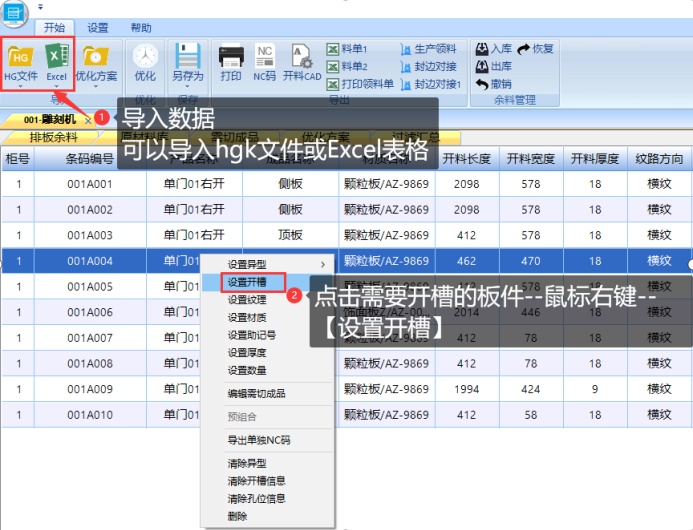Click thickness value 9 in table
Image resolution: width=693 pixels, height=530 pixels.
click(x=595, y=389)
